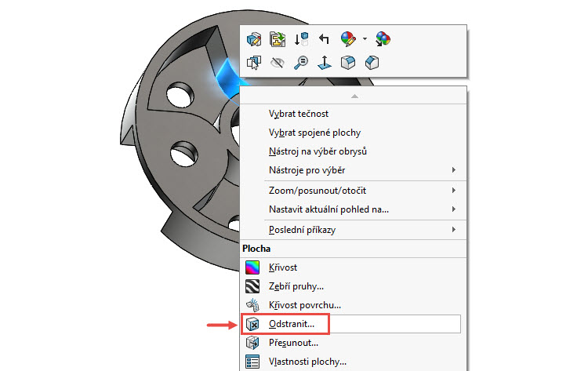Click the Edit Sketch icon in context toolbar
This screenshot has width=588, height=371.
pyautogui.click(x=278, y=39)
